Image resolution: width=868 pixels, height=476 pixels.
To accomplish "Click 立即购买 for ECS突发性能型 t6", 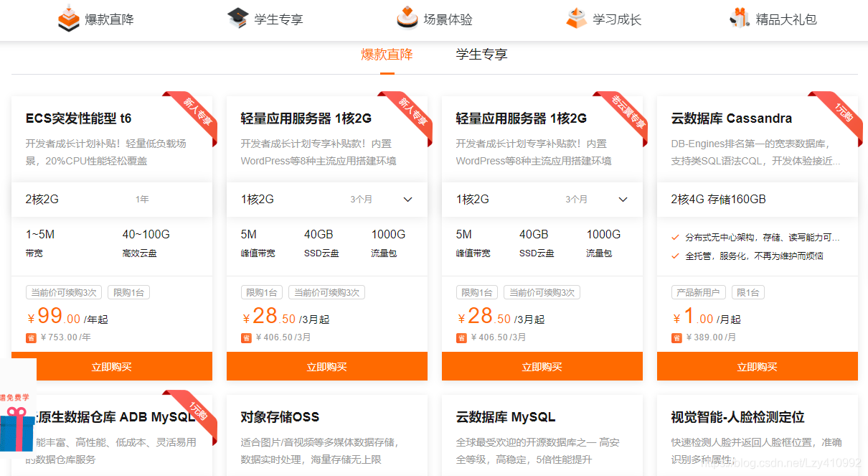I will coord(112,366).
